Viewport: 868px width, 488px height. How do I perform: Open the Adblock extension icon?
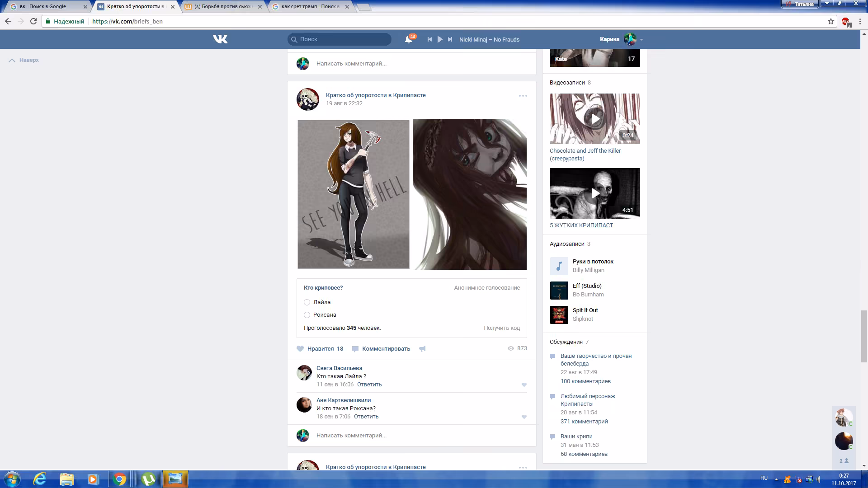tap(846, 21)
